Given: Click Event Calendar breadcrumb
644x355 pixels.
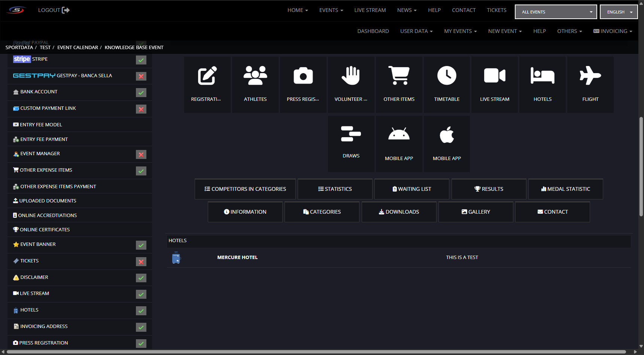Looking at the screenshot, I should [78, 48].
